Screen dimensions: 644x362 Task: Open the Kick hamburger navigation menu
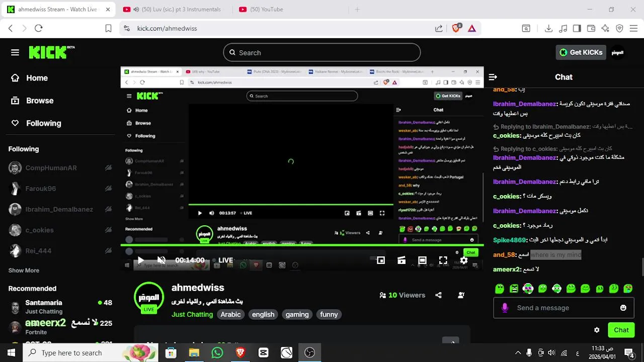point(15,52)
